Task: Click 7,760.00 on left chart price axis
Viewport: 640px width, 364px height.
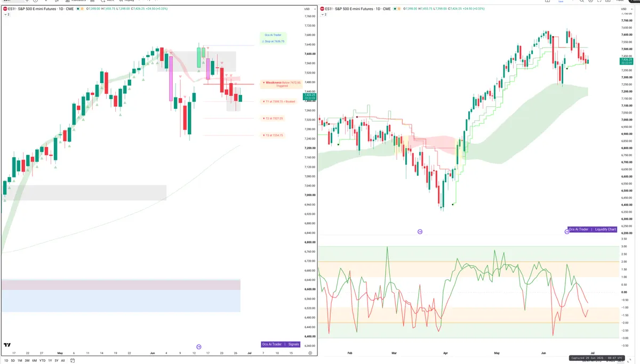Action: (309, 17)
